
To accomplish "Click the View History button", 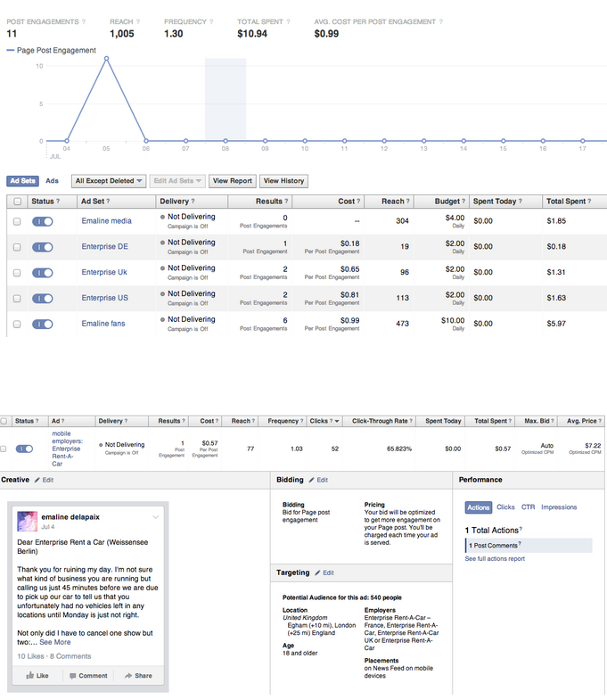I will 283,181.
